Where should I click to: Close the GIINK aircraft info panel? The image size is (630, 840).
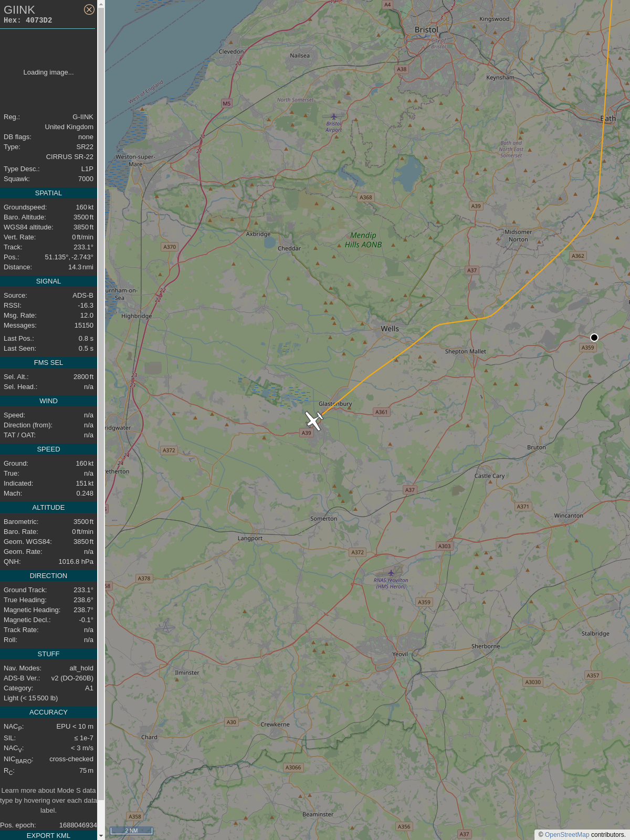tap(89, 9)
